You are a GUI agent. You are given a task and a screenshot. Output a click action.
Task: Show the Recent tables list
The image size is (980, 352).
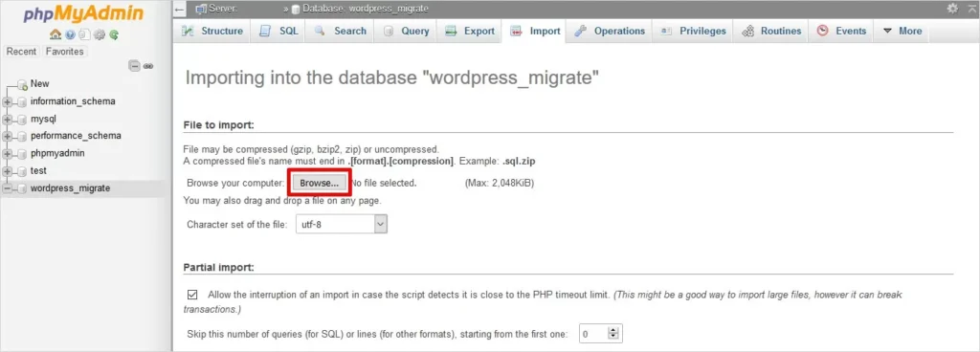point(21,52)
